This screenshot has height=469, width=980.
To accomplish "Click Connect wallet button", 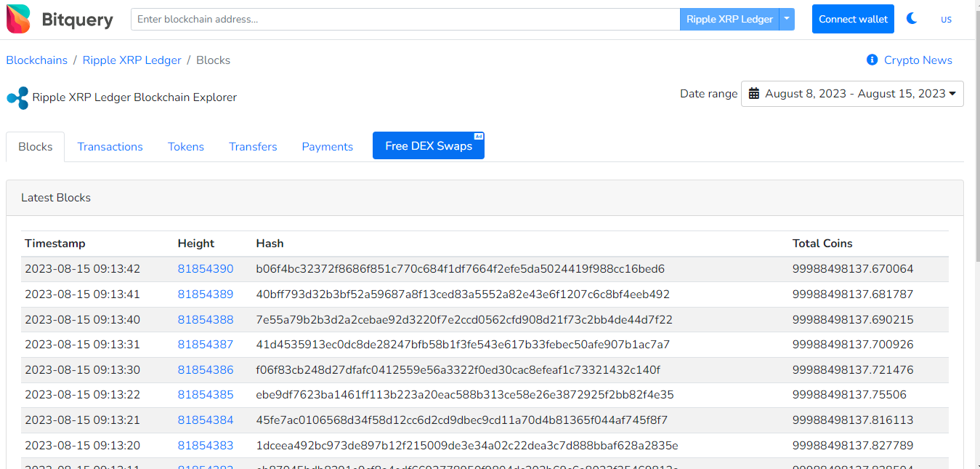I will click(853, 19).
